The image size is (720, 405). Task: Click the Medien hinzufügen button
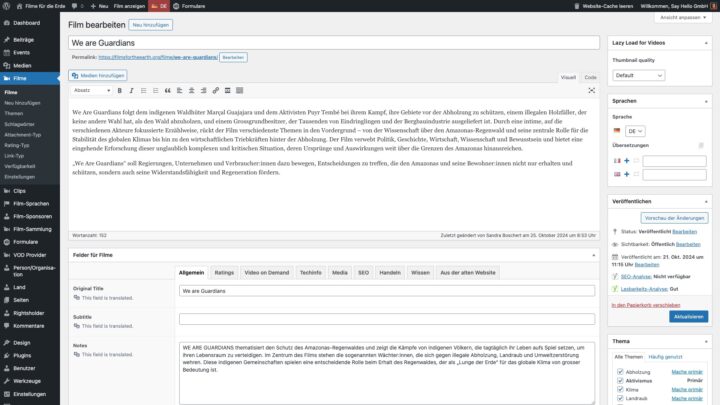point(98,75)
